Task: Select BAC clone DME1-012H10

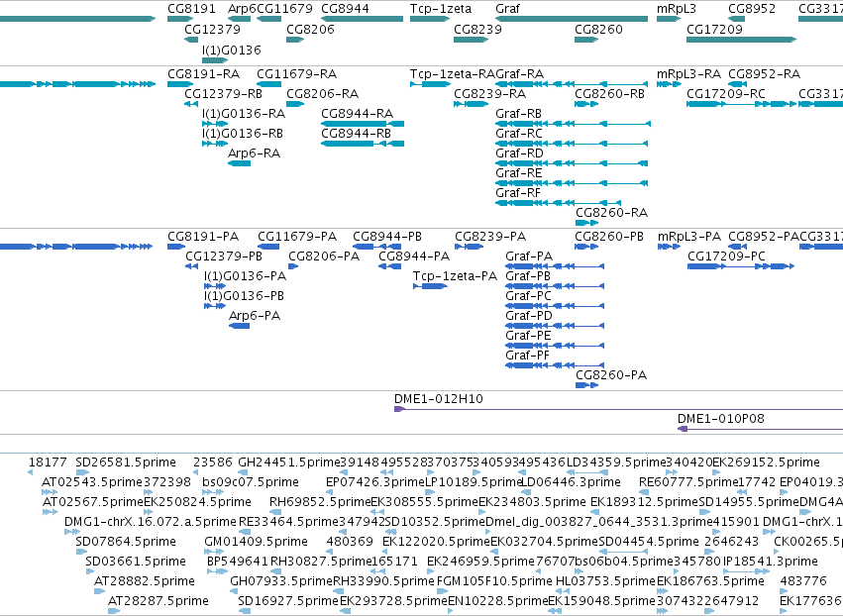Action: [x=618, y=410]
